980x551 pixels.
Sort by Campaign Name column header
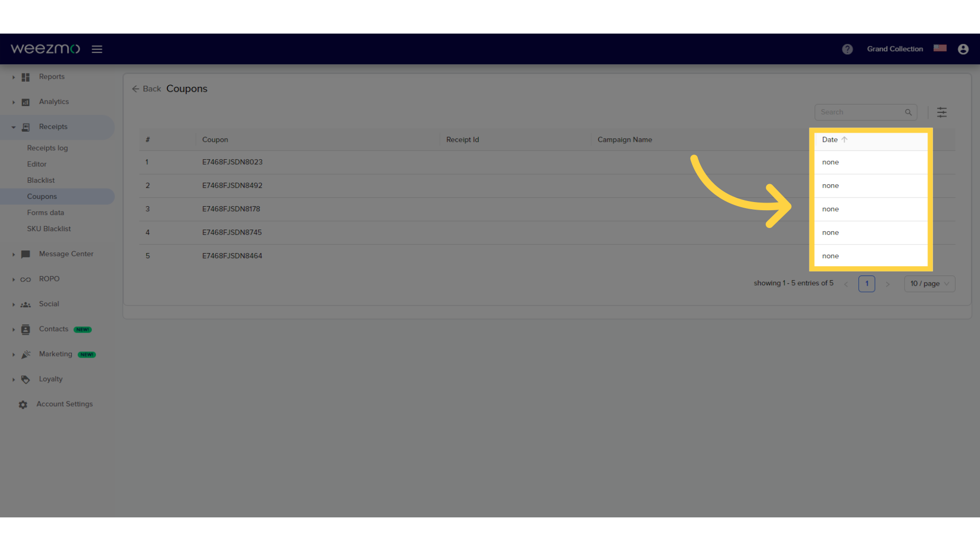625,140
